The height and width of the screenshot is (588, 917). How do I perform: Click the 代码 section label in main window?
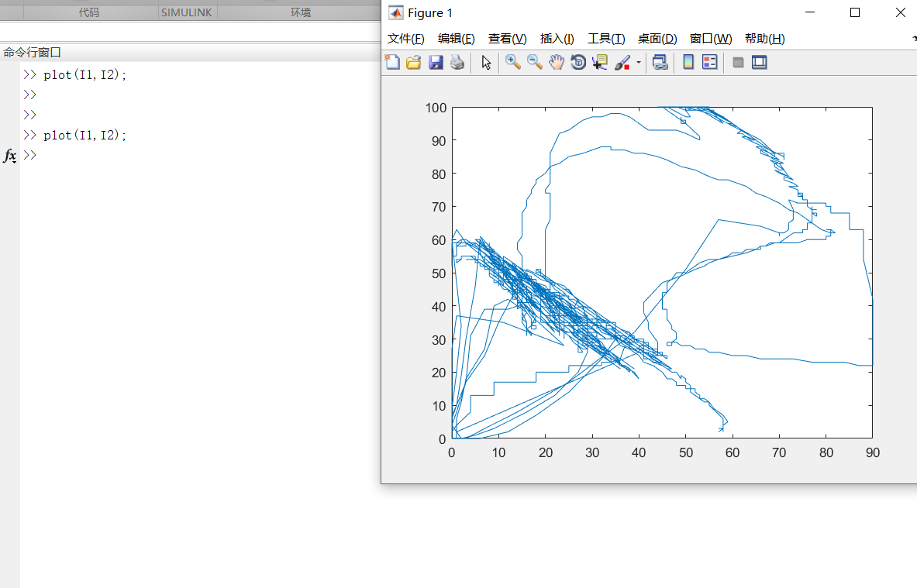[89, 12]
